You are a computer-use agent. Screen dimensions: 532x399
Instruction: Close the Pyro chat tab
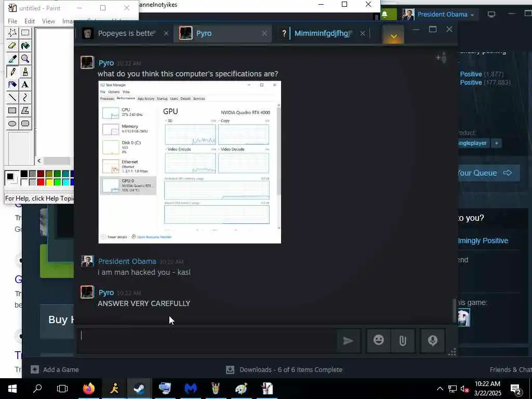(x=264, y=33)
